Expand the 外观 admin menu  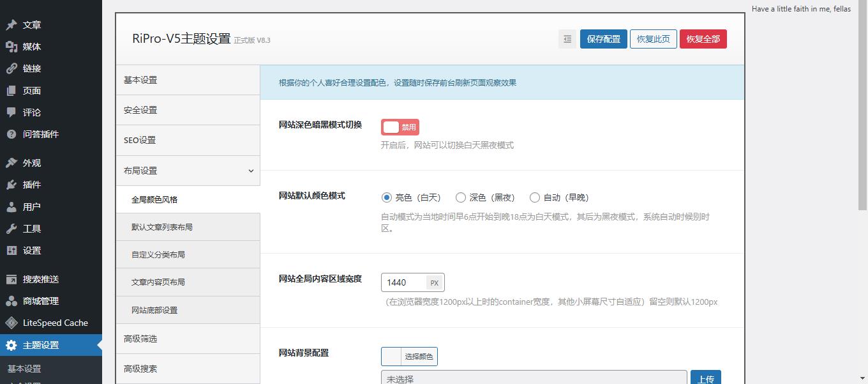tap(32, 163)
